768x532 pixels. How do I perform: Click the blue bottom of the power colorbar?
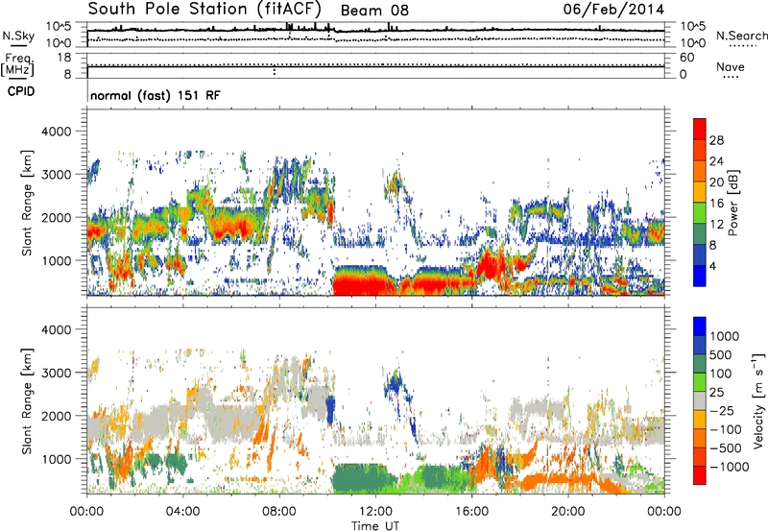(700, 277)
